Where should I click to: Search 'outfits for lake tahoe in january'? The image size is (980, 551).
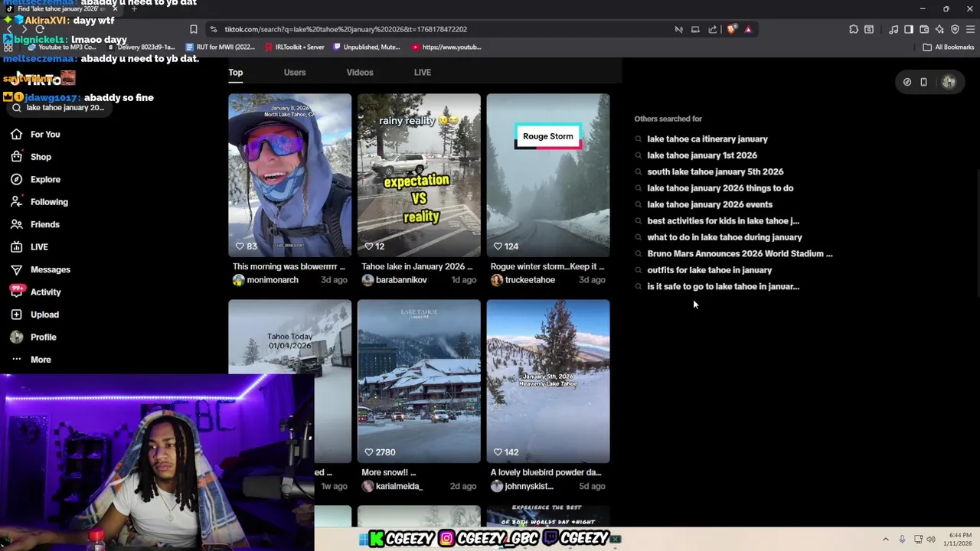coord(710,270)
